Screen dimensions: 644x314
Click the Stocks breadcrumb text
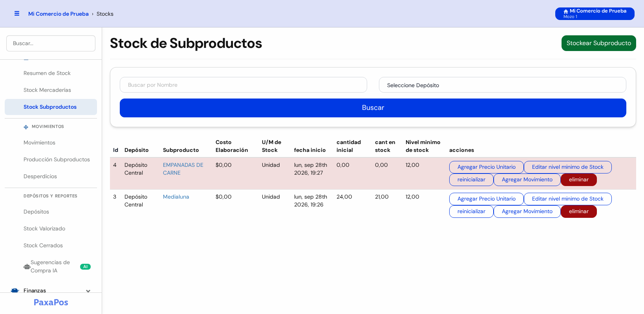(105, 14)
